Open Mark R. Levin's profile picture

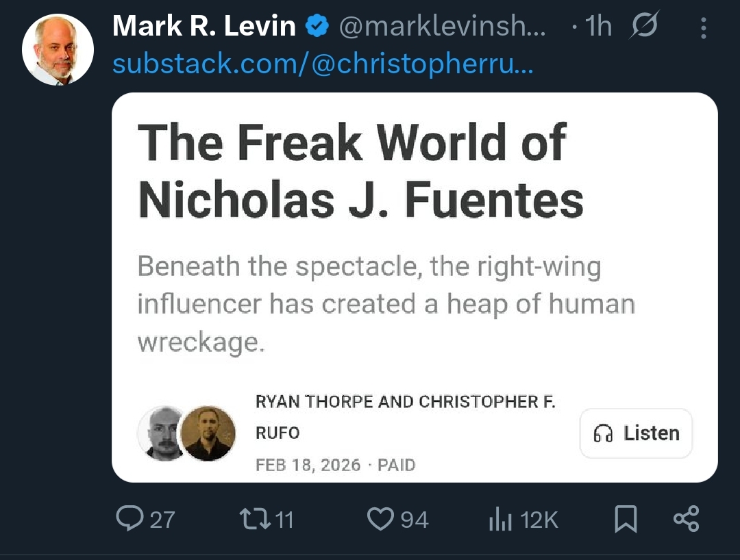(x=58, y=50)
